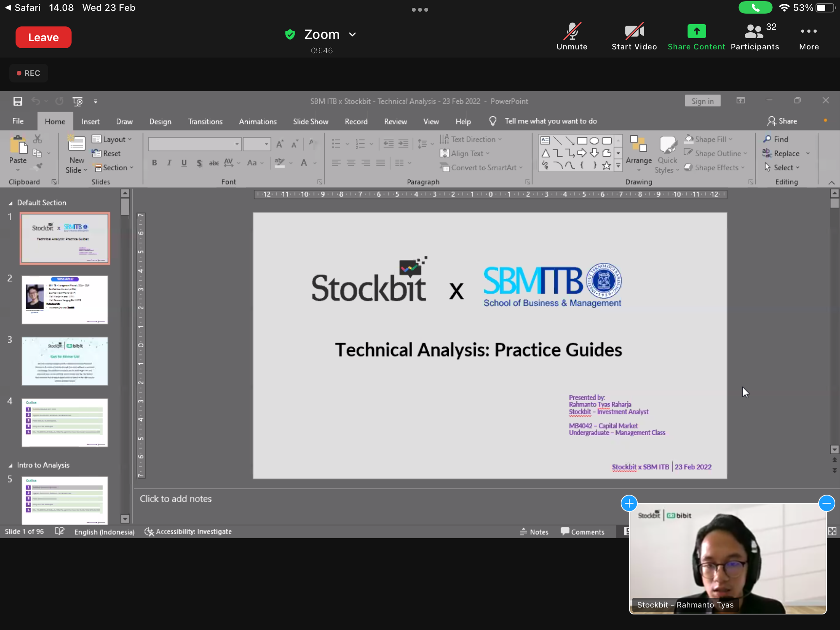Leave the Zoom meeting

[x=44, y=37]
